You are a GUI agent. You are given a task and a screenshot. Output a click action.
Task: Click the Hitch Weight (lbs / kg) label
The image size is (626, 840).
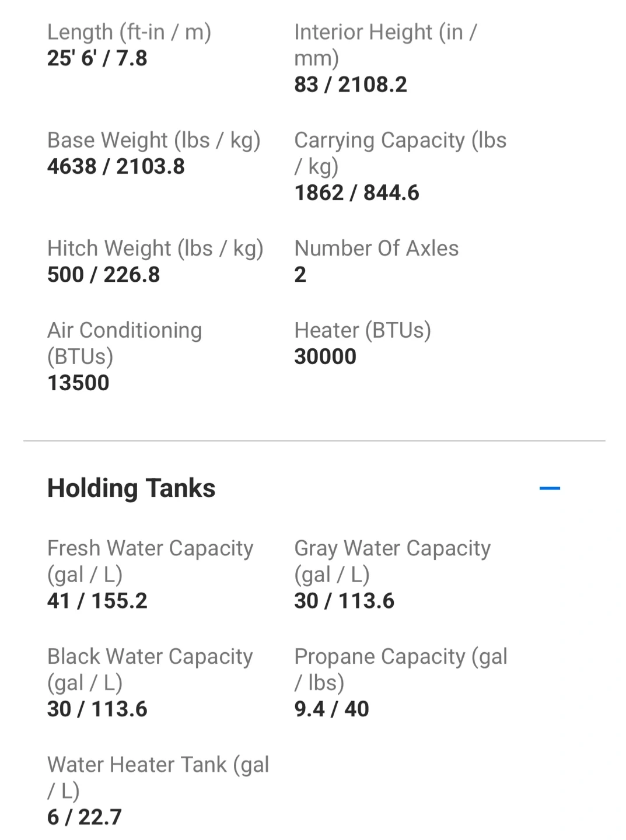click(155, 249)
